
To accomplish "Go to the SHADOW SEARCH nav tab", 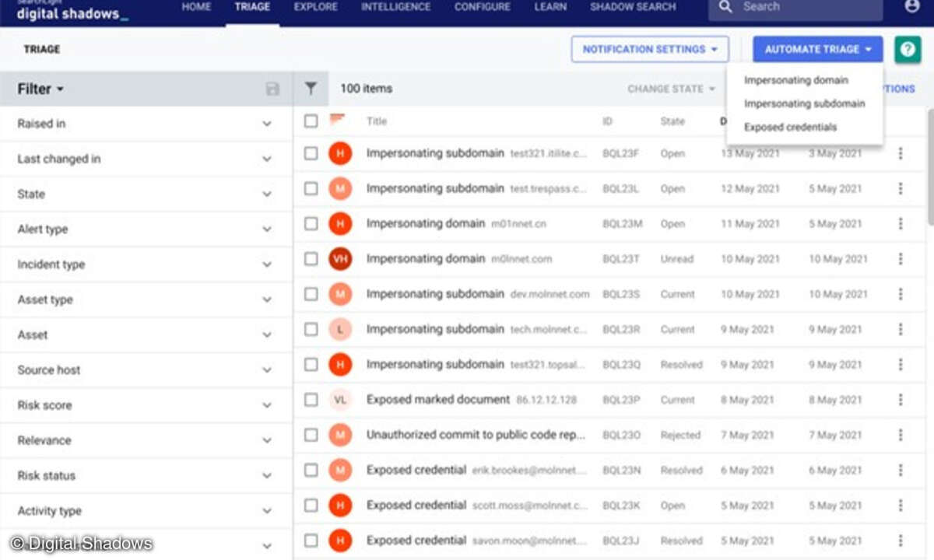I will (x=633, y=7).
